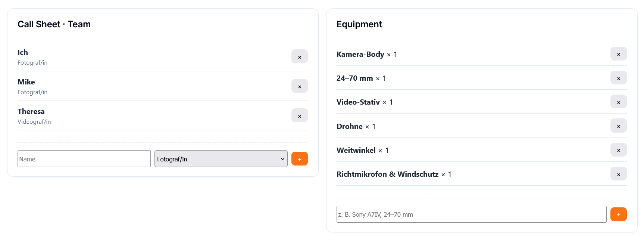Add team member with orange plus button
This screenshot has width=644, height=238.
pyautogui.click(x=299, y=159)
